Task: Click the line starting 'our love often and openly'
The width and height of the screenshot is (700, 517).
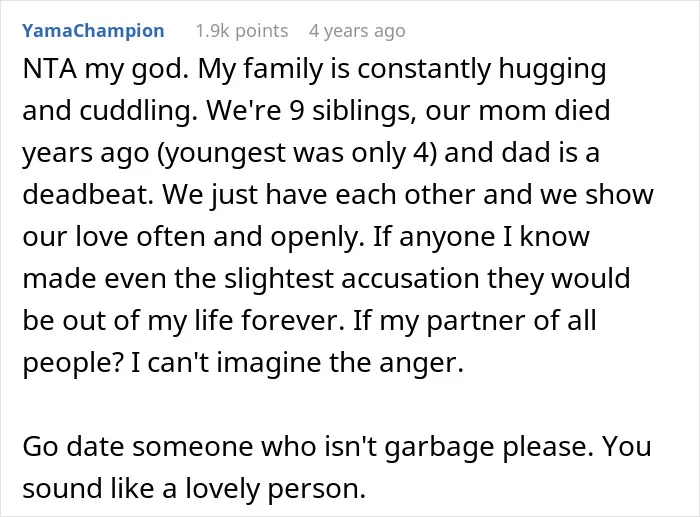Action: tap(306, 237)
